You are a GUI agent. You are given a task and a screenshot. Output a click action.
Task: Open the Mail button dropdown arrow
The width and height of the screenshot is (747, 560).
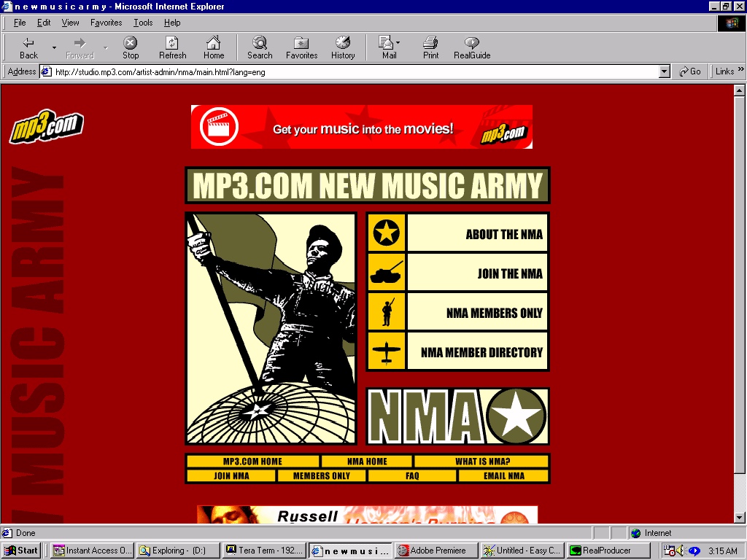click(x=398, y=43)
